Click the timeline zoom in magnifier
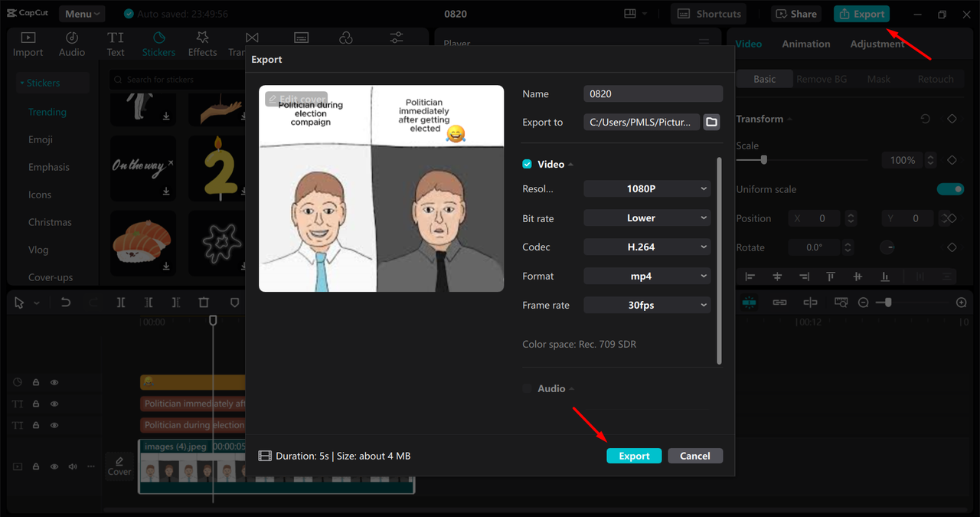Screen dimensions: 980x517 click(x=962, y=303)
